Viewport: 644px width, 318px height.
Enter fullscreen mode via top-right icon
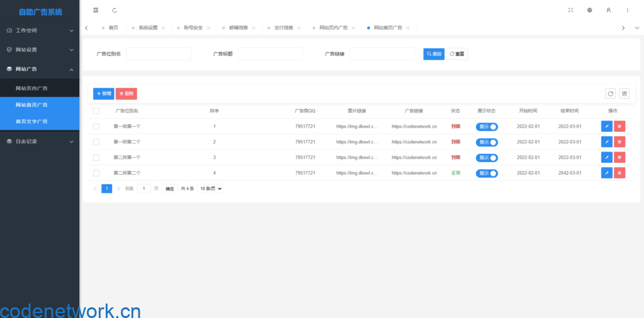point(570,10)
